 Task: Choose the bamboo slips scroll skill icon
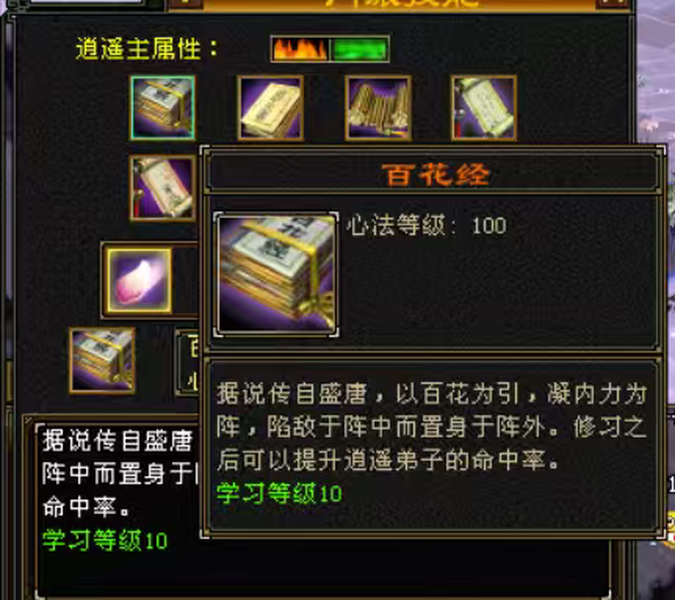click(378, 108)
